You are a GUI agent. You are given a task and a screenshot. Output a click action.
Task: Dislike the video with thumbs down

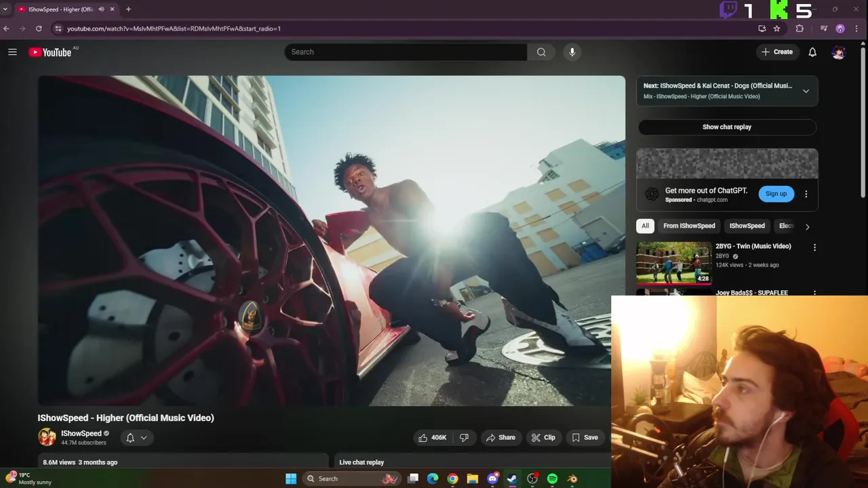465,438
